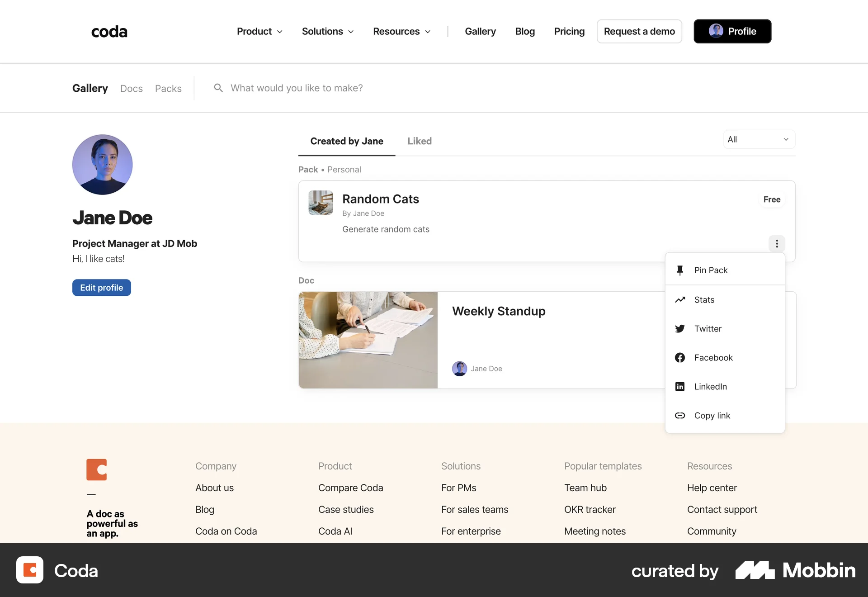The height and width of the screenshot is (597, 868).
Task: Click the Coda logo in the top navigation
Action: [x=108, y=31]
